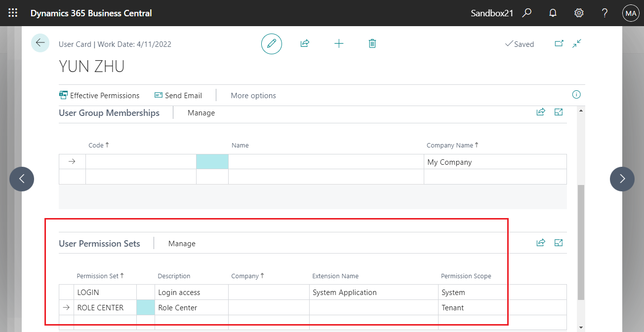Viewport: 644px width, 332px height.
Task: Create a new record with the plus icon
Action: click(339, 43)
